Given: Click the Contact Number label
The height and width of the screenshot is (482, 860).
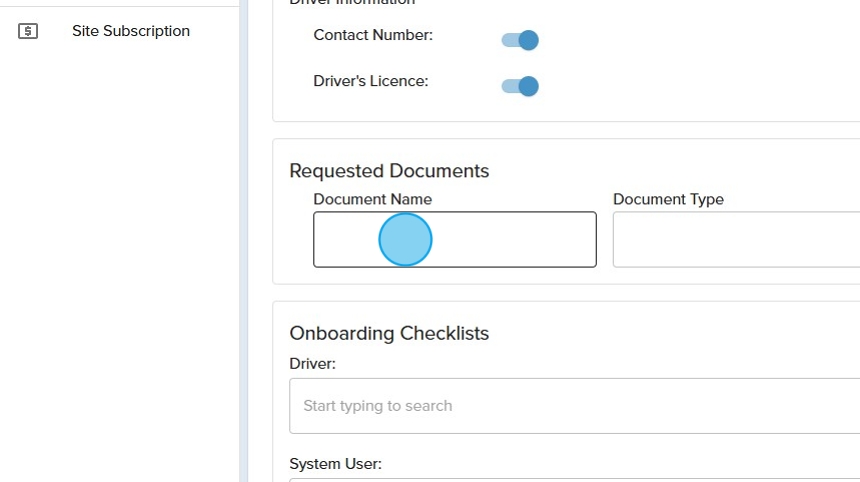Looking at the screenshot, I should point(373,35).
